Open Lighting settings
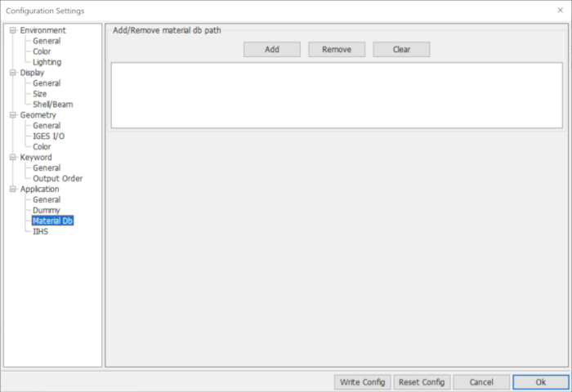 pyautogui.click(x=47, y=62)
